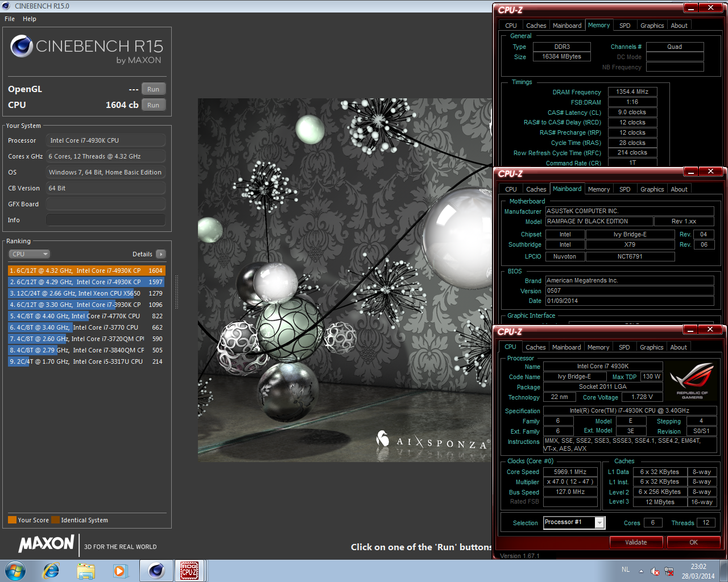This screenshot has width=728, height=582.
Task: Open Graphics tab in bottom CPU-Z window
Action: 651,347
